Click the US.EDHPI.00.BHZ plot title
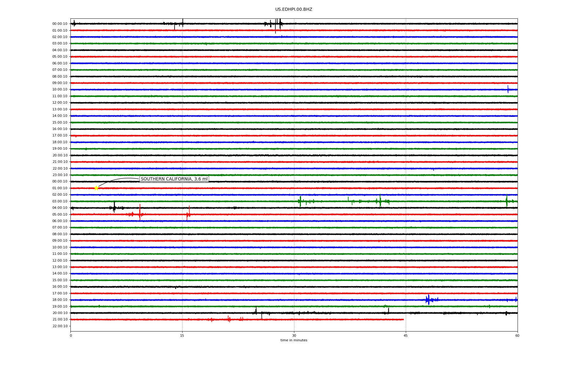The image size is (588, 368). pos(293,10)
